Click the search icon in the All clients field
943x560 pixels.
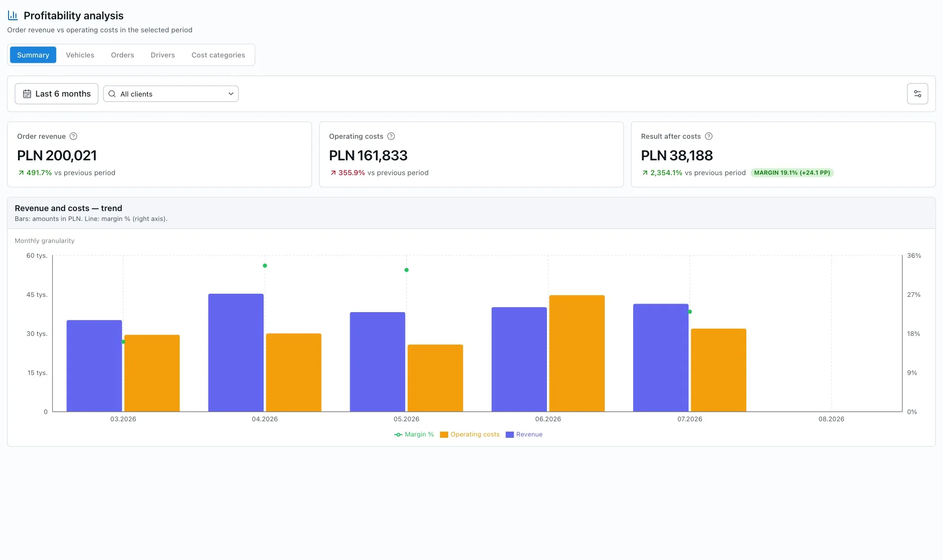coord(112,94)
